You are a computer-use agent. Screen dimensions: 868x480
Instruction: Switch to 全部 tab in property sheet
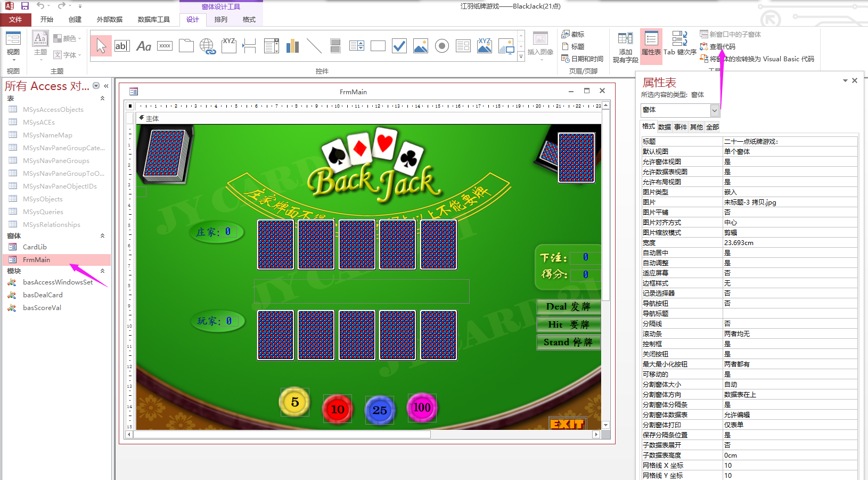713,127
